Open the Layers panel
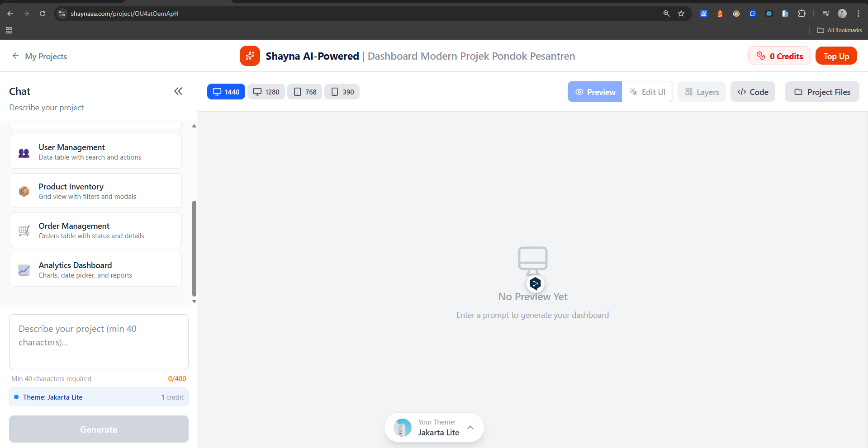The image size is (868, 448). pyautogui.click(x=702, y=92)
